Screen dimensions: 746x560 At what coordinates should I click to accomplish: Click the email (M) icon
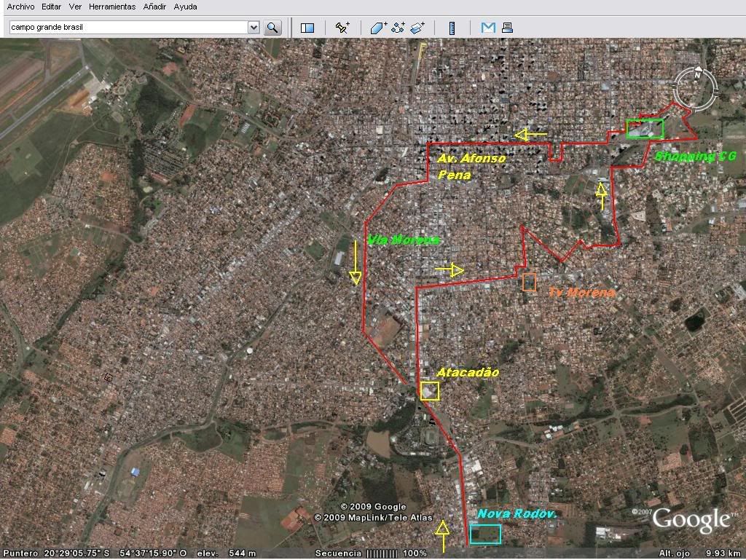[x=488, y=28]
